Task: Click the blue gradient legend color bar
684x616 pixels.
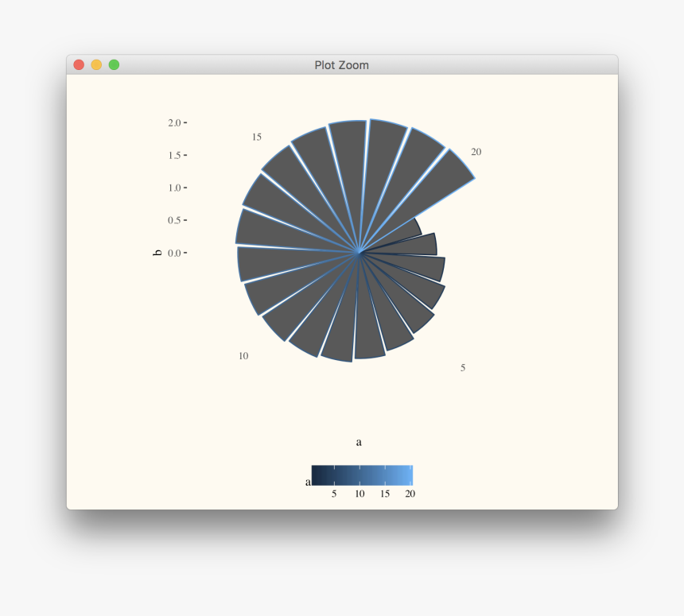Action: click(362, 475)
